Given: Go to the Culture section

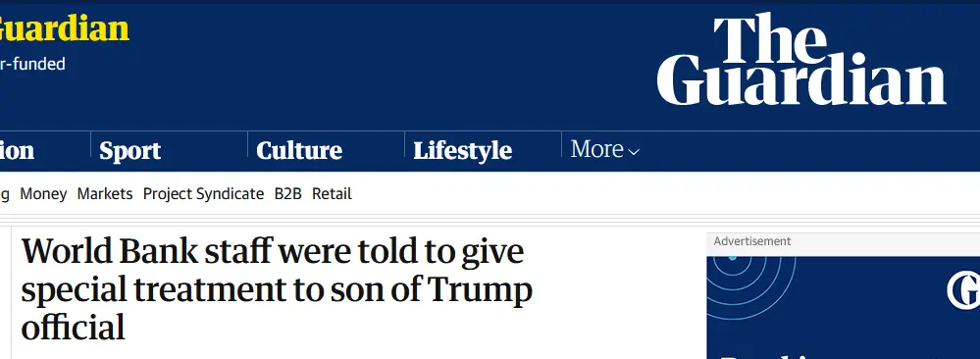Looking at the screenshot, I should [299, 151].
